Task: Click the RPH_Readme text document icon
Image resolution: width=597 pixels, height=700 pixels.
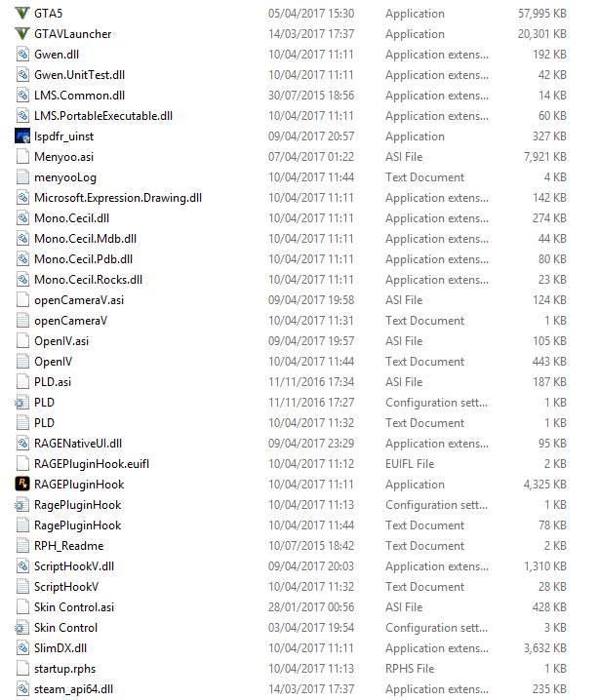Action: click(22, 546)
